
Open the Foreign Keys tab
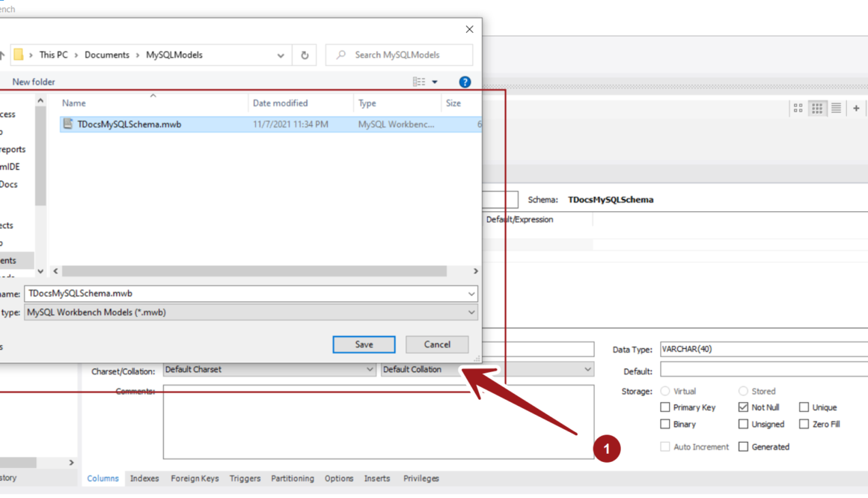pos(195,479)
